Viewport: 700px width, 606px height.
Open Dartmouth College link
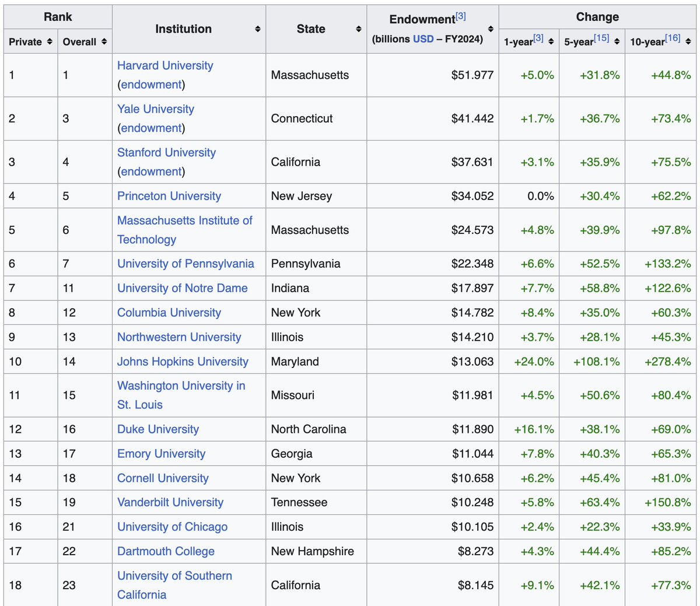(166, 551)
